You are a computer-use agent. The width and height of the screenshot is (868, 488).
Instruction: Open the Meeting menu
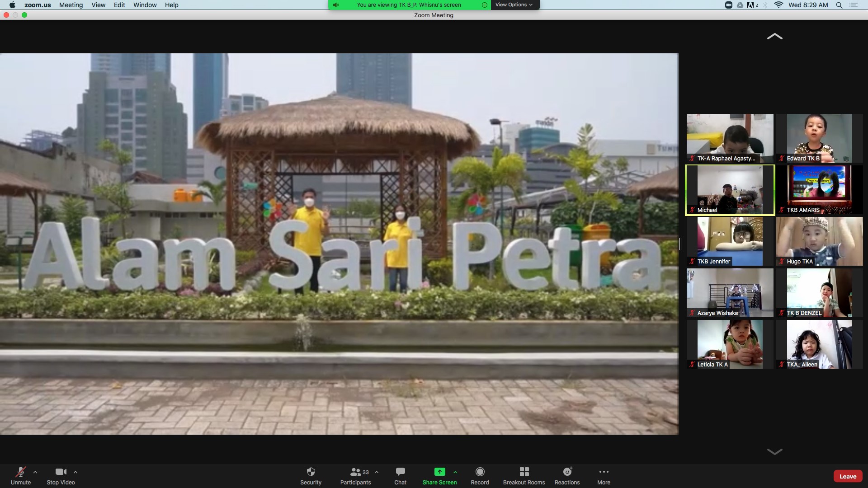(x=71, y=5)
